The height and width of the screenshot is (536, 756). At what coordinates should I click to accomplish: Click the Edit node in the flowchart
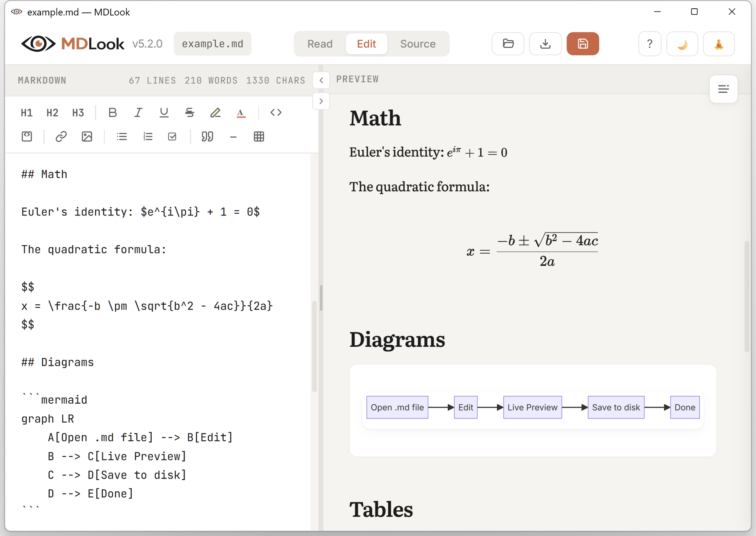(x=466, y=407)
